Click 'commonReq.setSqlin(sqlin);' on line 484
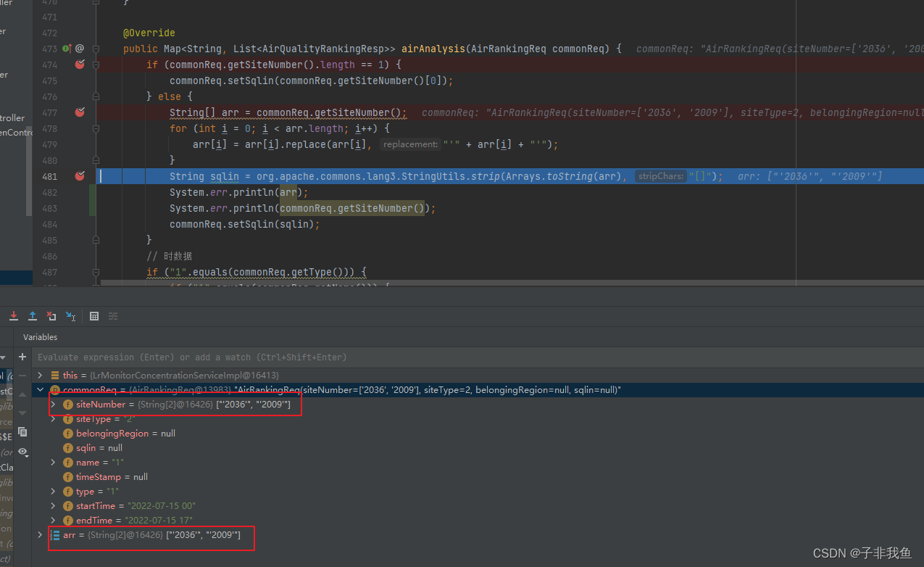 coord(245,224)
